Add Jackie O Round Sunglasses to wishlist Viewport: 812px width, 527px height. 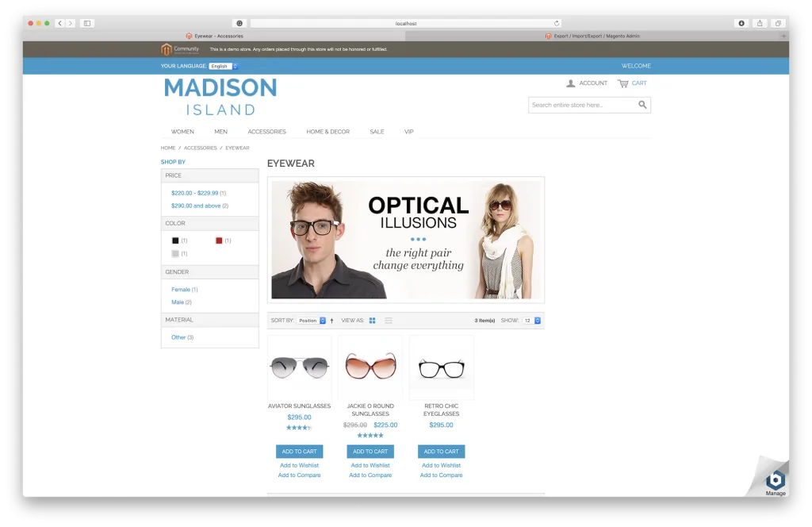point(370,465)
